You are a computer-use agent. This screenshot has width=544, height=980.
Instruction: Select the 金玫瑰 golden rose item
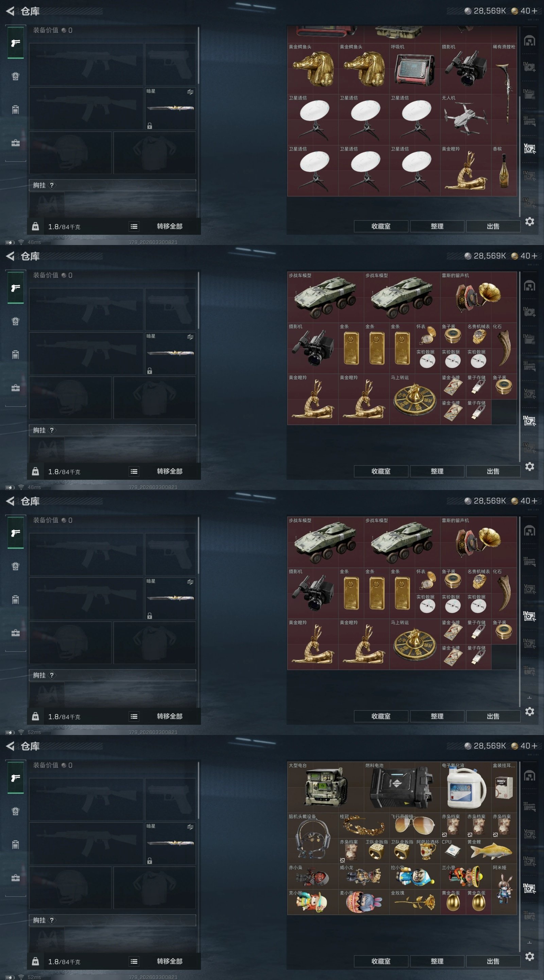pyautogui.click(x=415, y=902)
